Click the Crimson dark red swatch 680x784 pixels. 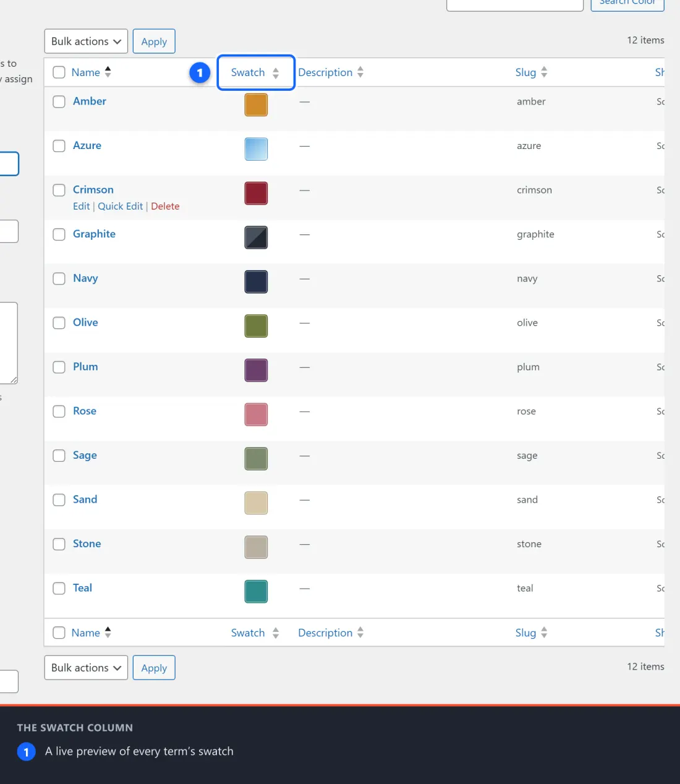click(256, 194)
